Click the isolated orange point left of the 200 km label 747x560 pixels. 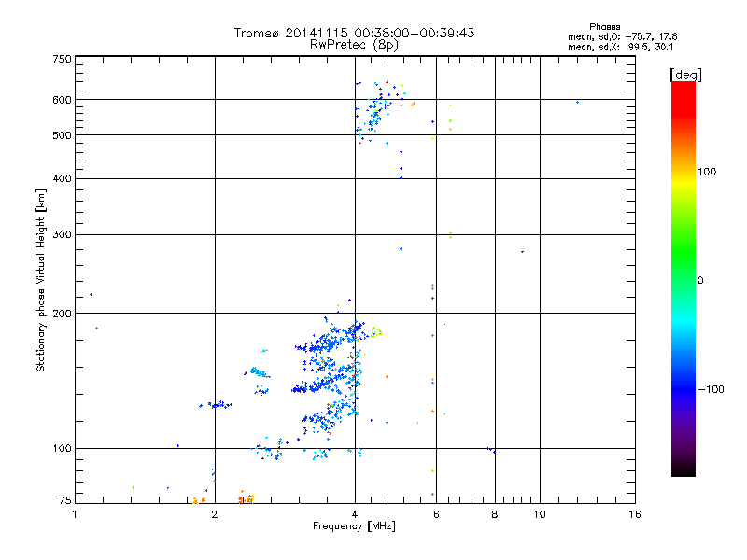pos(97,329)
